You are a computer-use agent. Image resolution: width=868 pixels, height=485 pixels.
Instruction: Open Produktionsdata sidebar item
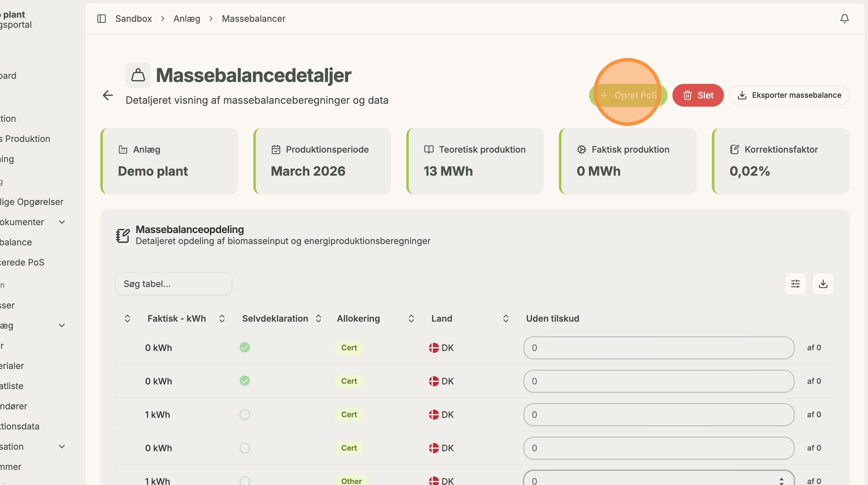click(20, 426)
